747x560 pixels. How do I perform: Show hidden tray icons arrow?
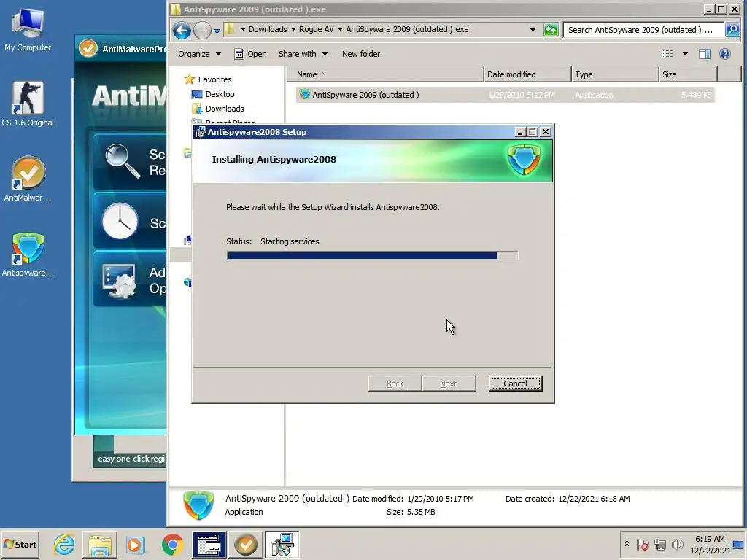(627, 544)
